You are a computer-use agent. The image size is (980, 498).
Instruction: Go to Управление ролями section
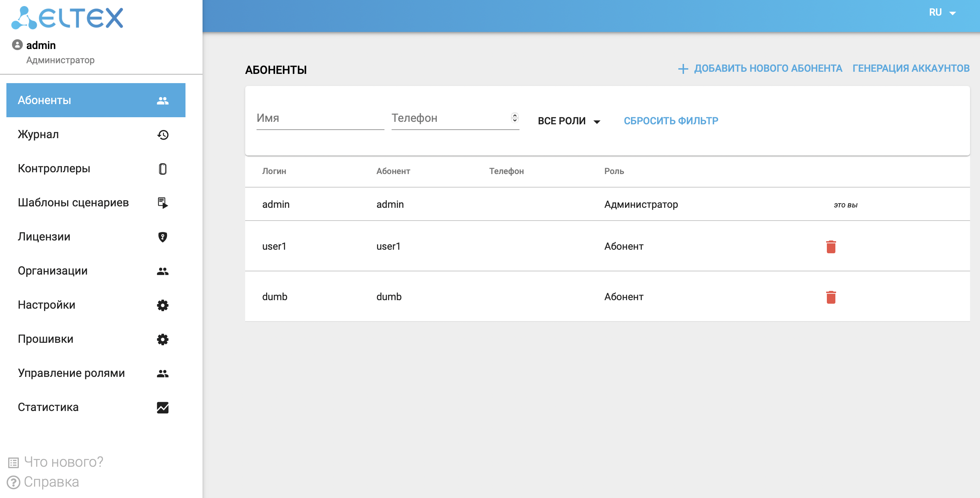pos(71,373)
